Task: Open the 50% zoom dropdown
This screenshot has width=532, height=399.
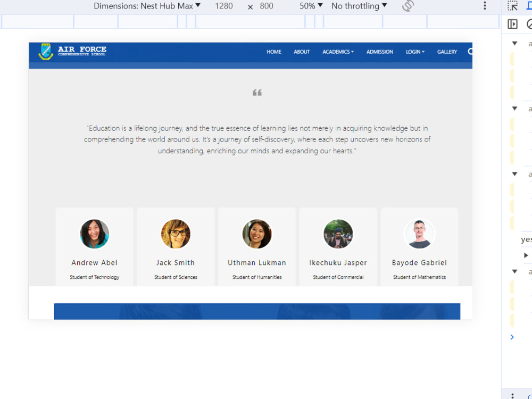Action: (x=309, y=6)
